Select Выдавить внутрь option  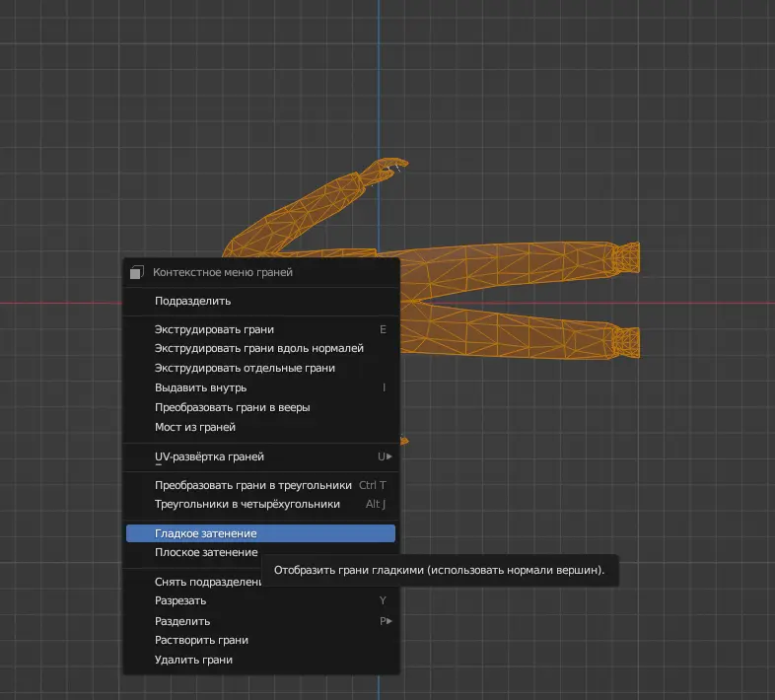pos(200,387)
